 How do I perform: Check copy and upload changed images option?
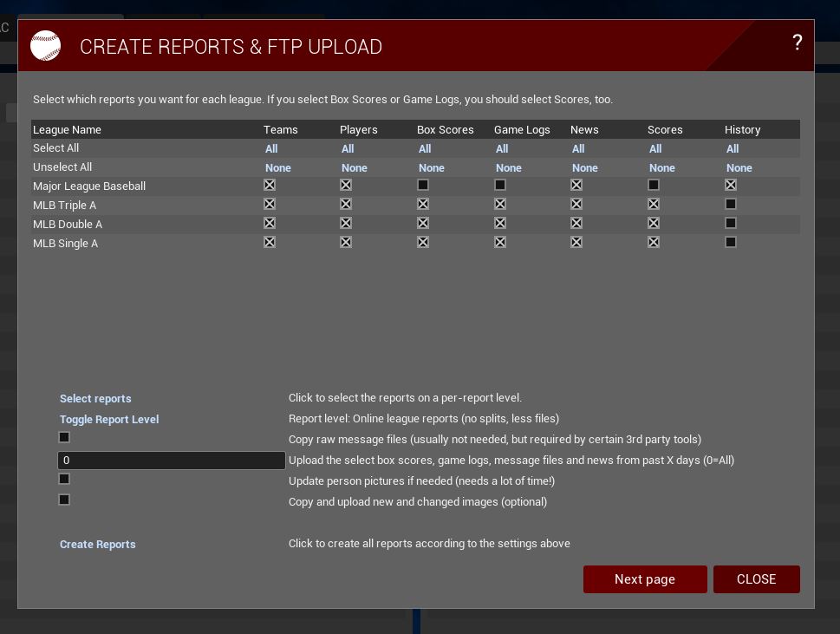pos(64,500)
